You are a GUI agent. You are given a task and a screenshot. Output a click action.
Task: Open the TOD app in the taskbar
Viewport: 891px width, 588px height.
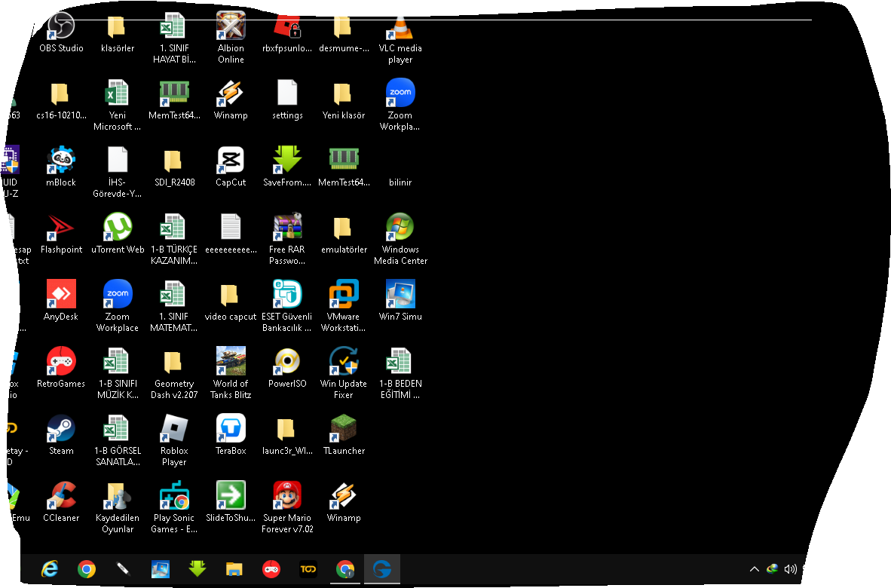pyautogui.click(x=308, y=568)
